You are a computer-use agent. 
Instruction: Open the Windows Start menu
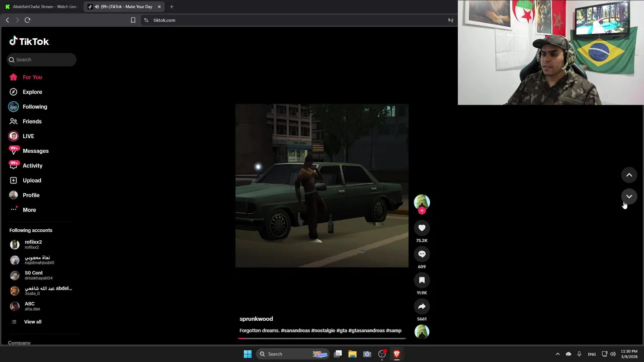(248, 354)
